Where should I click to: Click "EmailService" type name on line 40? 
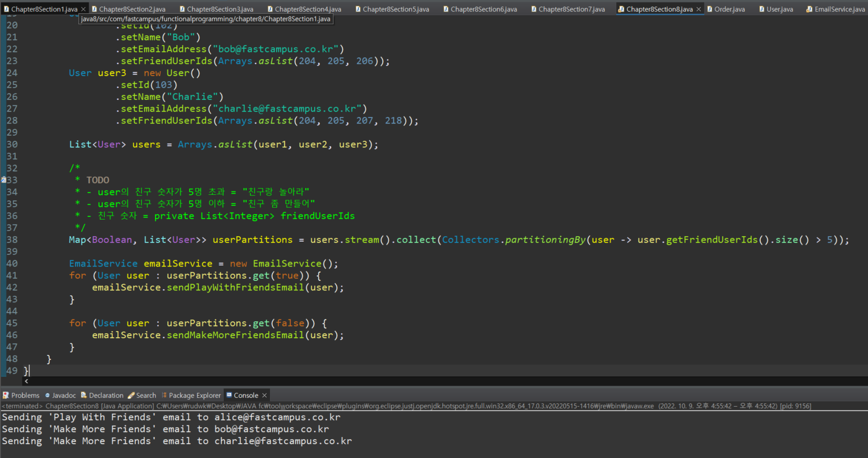(103, 263)
